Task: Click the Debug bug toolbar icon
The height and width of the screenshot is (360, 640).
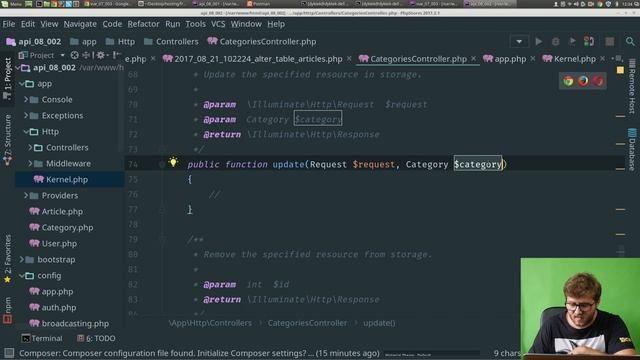Action: 556,41
